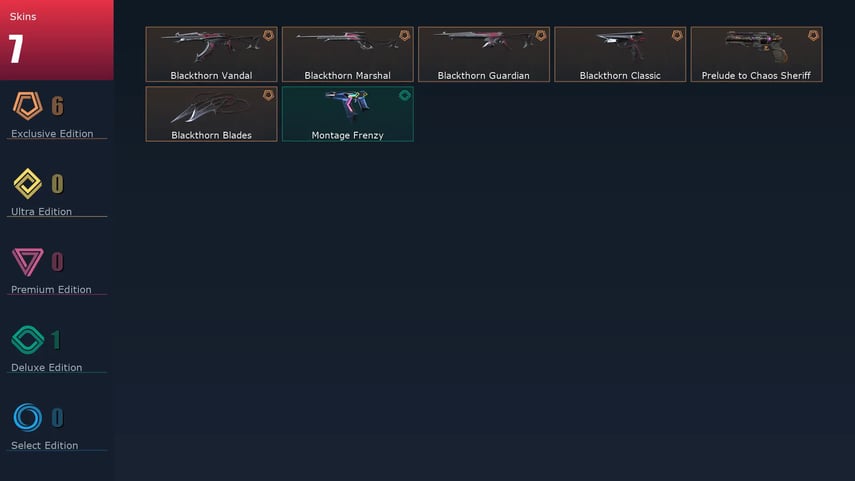Image resolution: width=855 pixels, height=481 pixels.
Task: Click the Ultra Edition yellow diamond icon
Action: click(x=27, y=184)
